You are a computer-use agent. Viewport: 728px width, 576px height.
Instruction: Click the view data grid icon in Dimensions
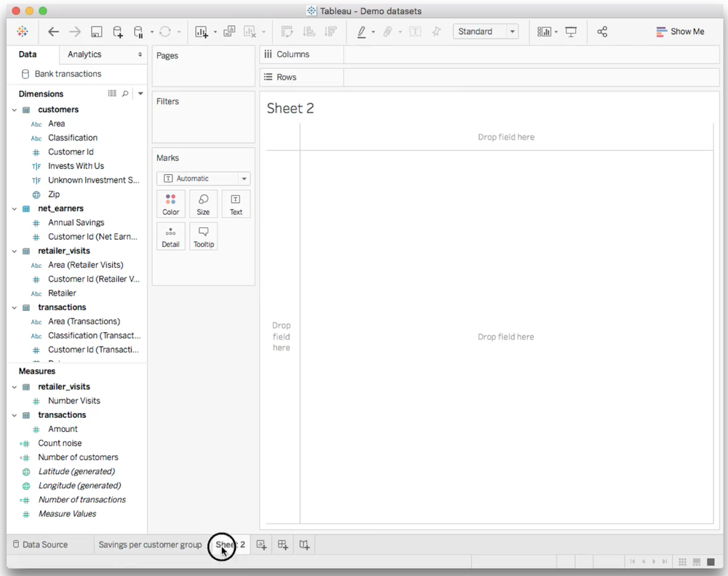pos(112,93)
